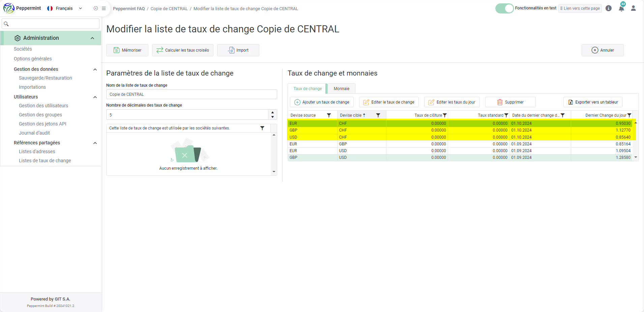Open Gestion des utilisateurs
This screenshot has height=312, width=644.
[43, 106]
